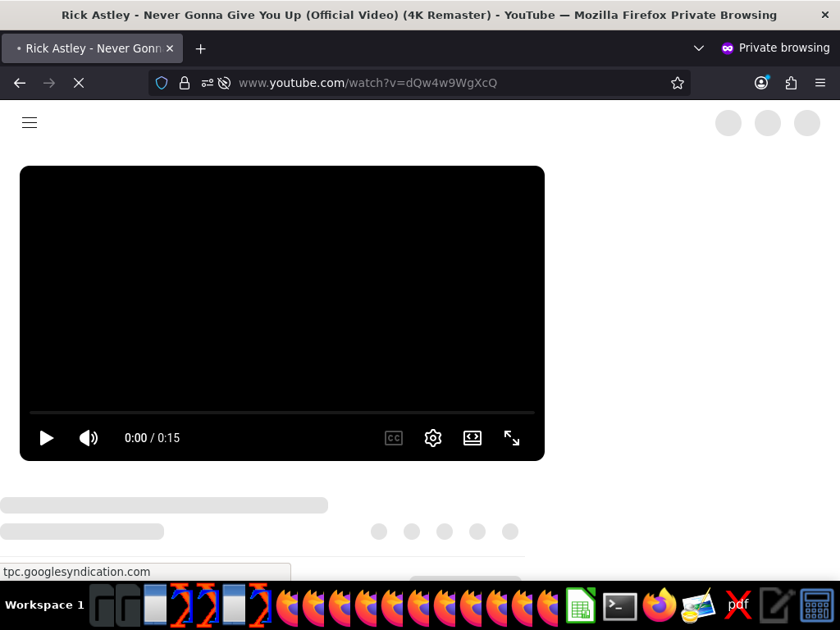Expand the list all tabs dropdown
The width and height of the screenshot is (840, 630).
click(x=699, y=48)
